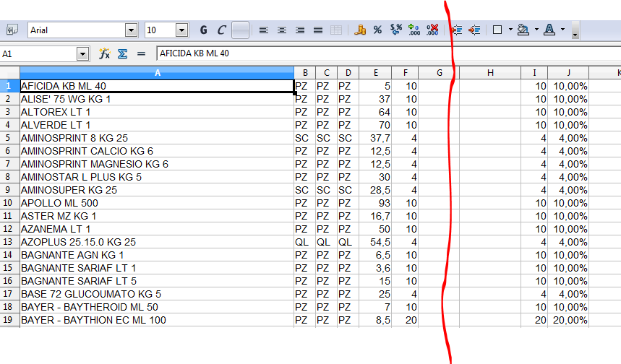Select cell BASE 72 GLUCOUMATO KG 5
The height and width of the screenshot is (364, 621).
point(157,294)
